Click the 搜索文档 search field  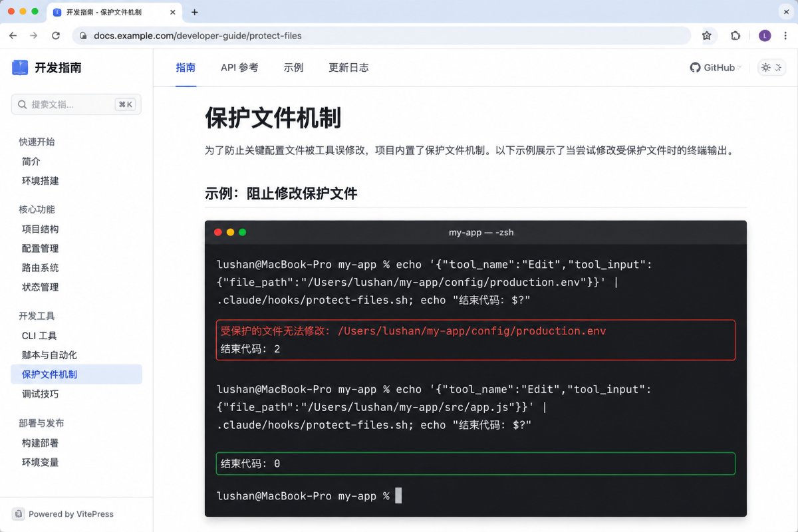pyautogui.click(x=76, y=104)
